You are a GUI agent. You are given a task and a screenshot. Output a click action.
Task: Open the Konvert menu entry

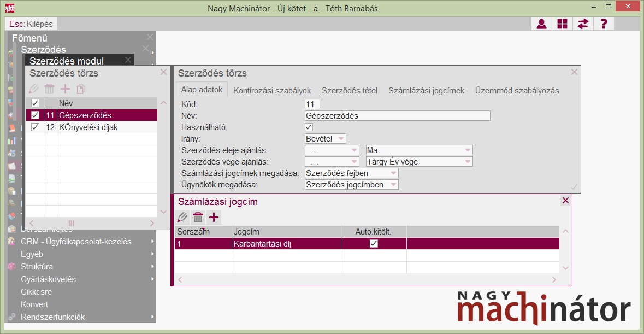(x=34, y=304)
